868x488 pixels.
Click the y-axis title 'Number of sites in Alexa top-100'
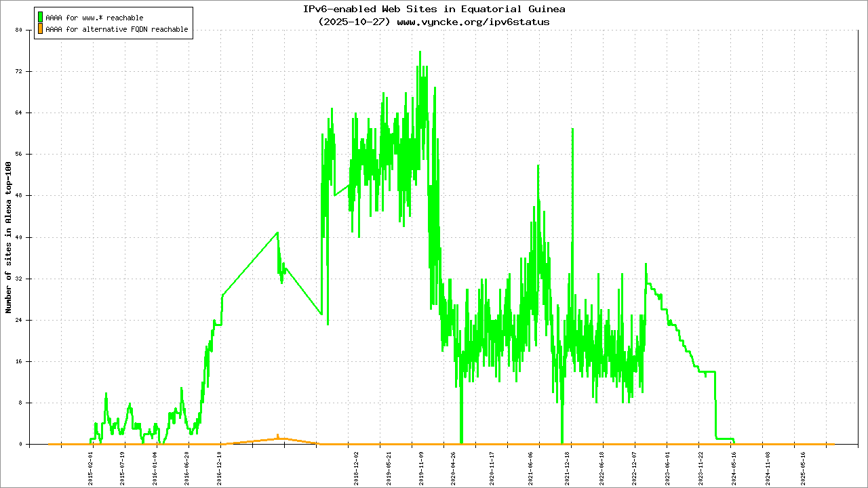[x=9, y=237]
